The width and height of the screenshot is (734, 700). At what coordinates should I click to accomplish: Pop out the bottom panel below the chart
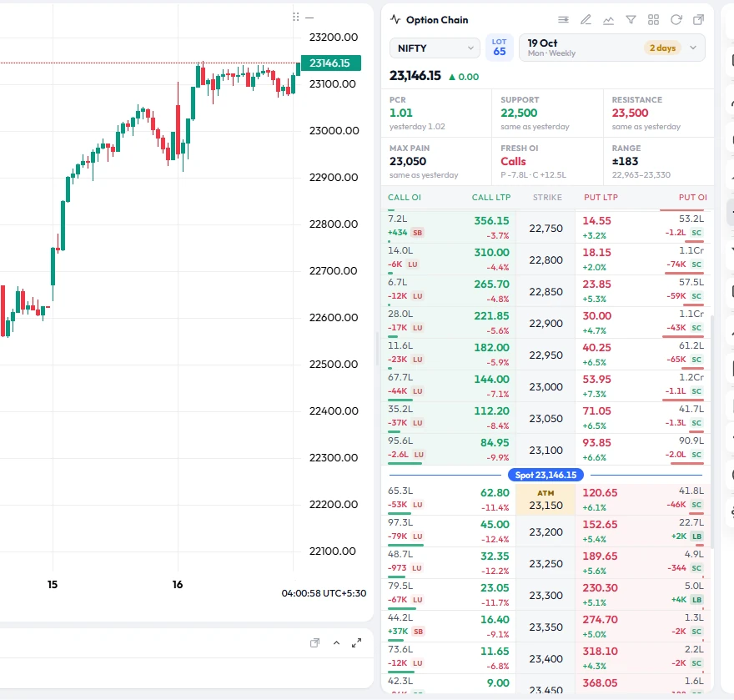314,643
